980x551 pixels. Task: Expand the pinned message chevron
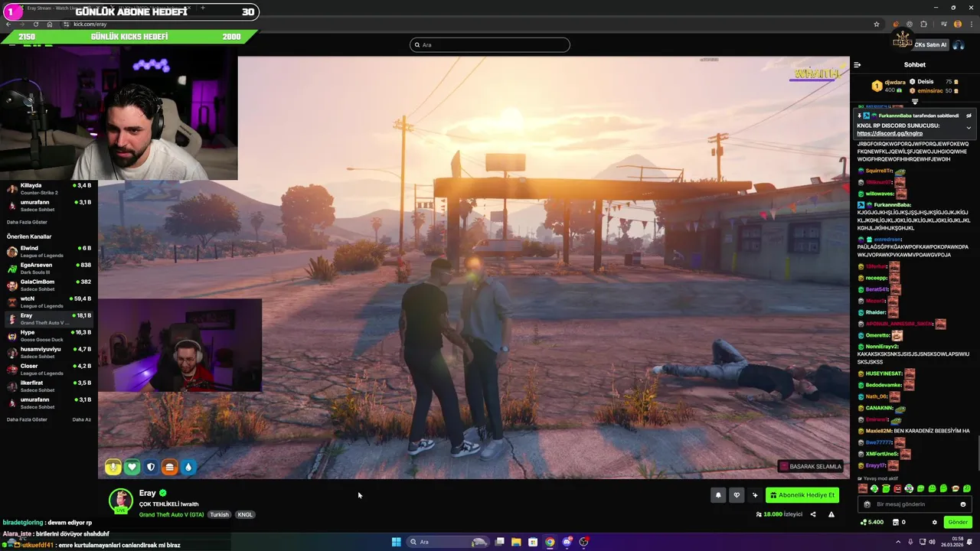(x=969, y=128)
